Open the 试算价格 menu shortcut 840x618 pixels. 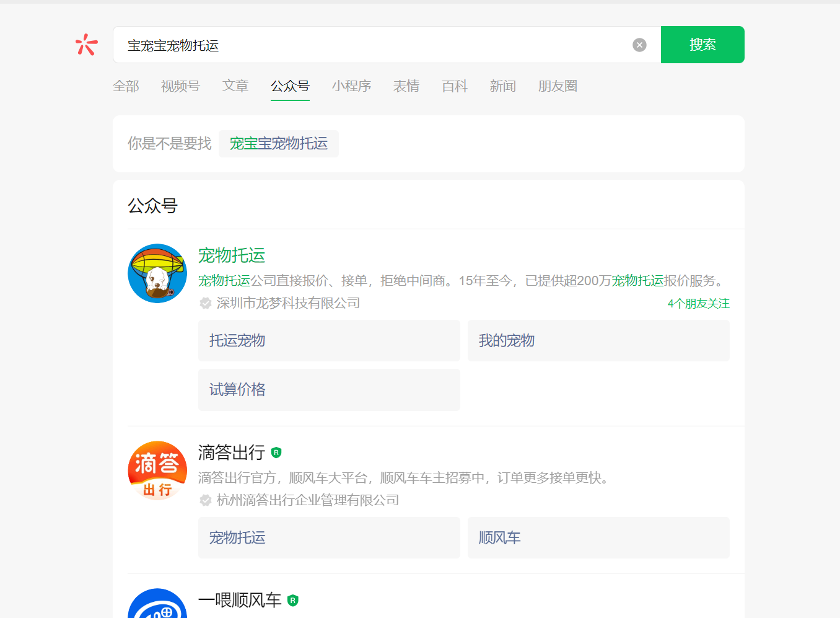[329, 390]
